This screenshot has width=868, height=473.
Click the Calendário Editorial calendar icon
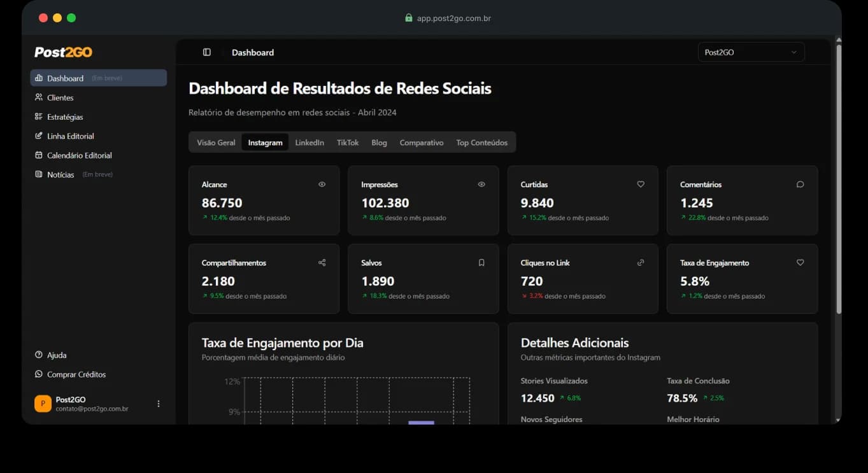pos(39,155)
